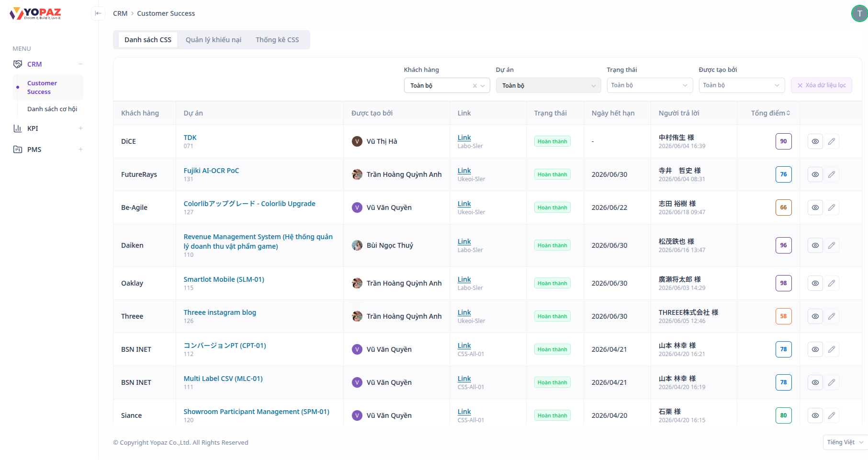Open the user avatar menu
868x461 pixels.
[x=859, y=13]
